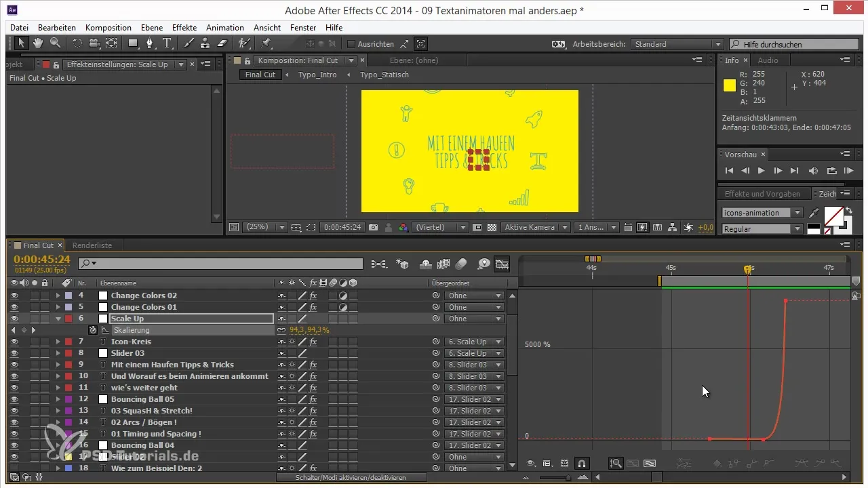
Task: Click the red label color of layer 6
Action: (68, 319)
